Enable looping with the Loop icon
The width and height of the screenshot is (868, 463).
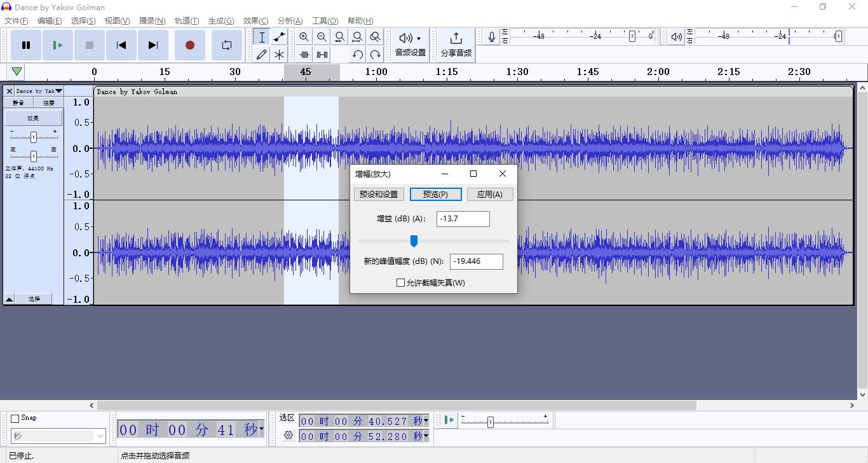click(227, 45)
